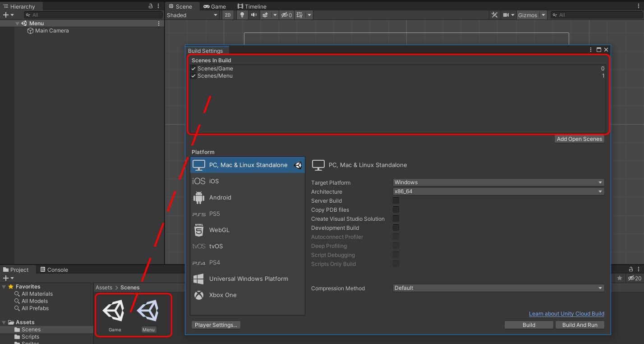Switch to the Scene tab
Screen dimensions: 644x344
[180, 6]
